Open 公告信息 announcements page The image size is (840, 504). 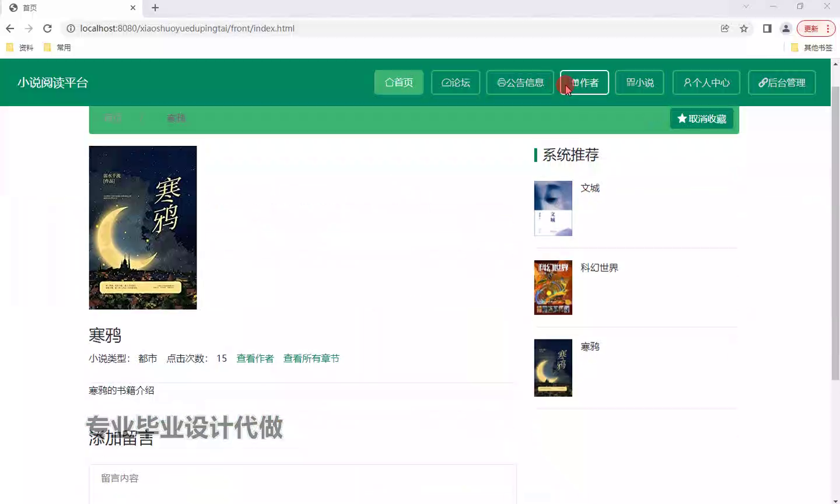520,82
